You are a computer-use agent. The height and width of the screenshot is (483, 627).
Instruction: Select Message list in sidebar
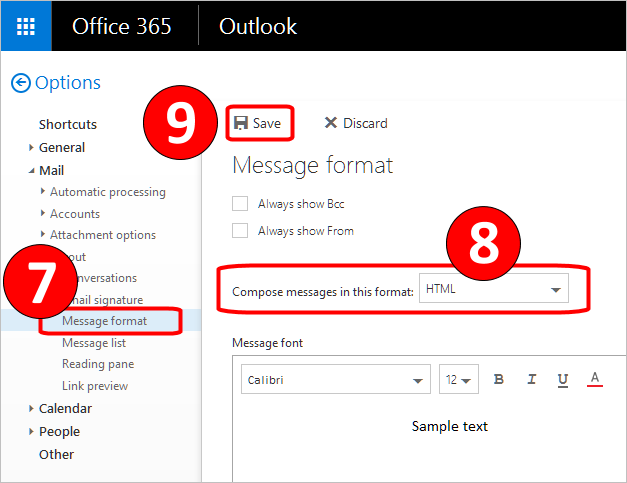pos(94,343)
